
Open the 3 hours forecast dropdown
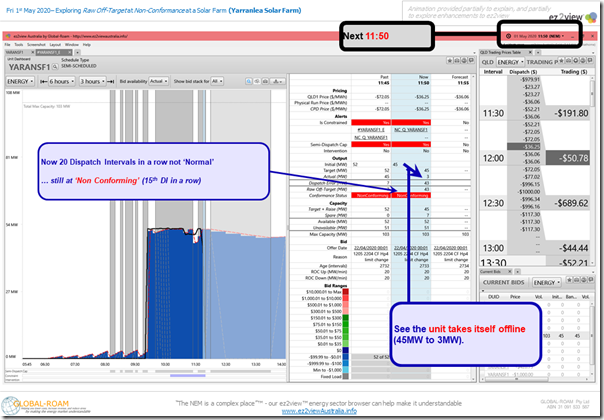click(x=92, y=81)
